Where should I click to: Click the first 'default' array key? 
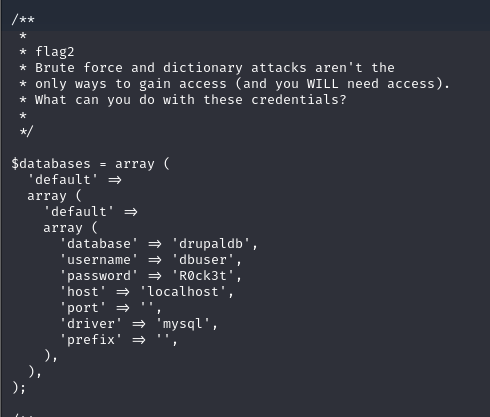click(x=63, y=180)
